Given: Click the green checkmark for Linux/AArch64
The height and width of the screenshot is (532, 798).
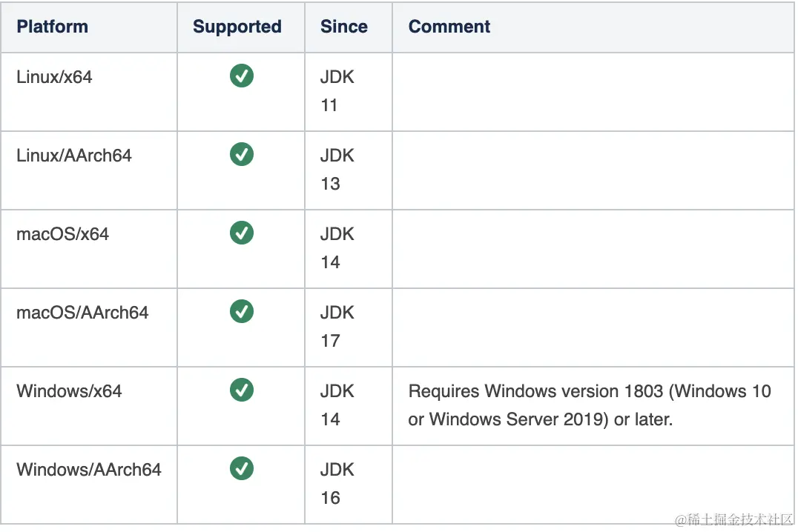Looking at the screenshot, I should 241,154.
